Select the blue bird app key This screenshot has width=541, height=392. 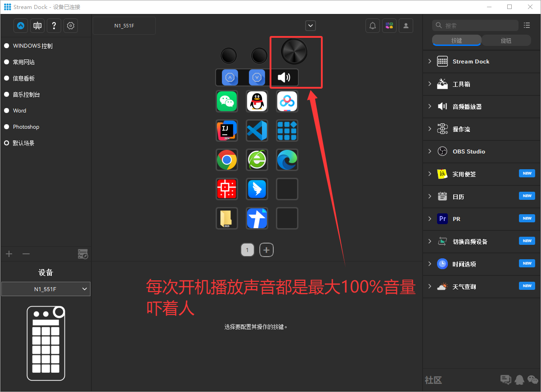tap(257, 189)
